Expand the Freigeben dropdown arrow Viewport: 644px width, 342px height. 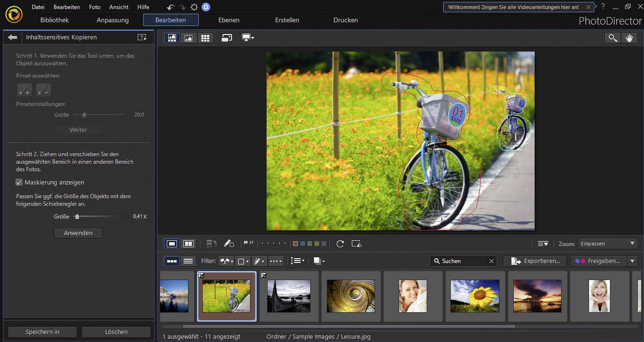(633, 261)
